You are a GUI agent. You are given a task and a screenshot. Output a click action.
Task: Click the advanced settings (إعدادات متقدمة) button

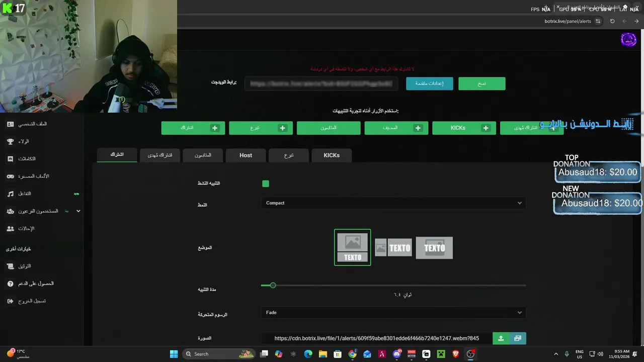[429, 83]
